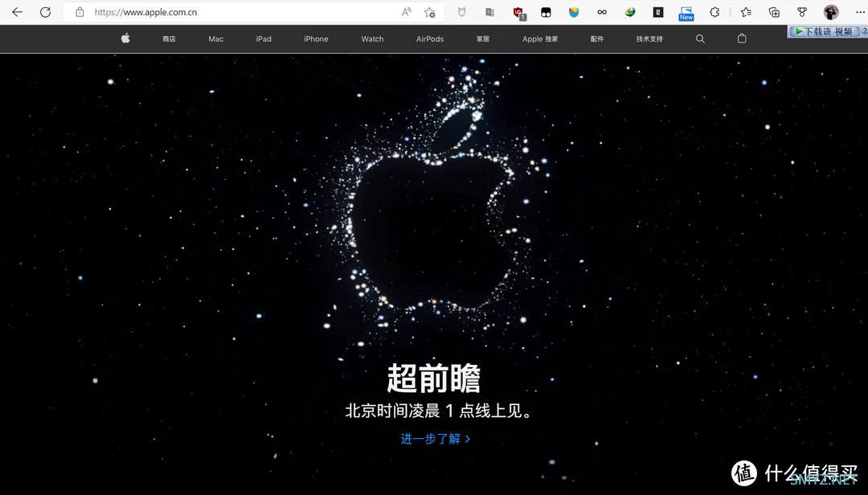Open the Internet Download Manager extension
Viewport: 868px width, 495px height.
[630, 12]
